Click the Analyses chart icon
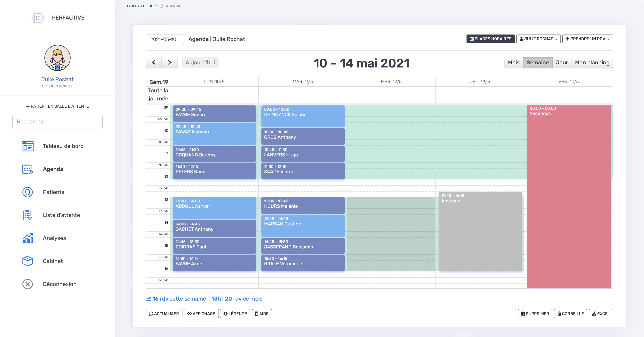 tap(27, 238)
